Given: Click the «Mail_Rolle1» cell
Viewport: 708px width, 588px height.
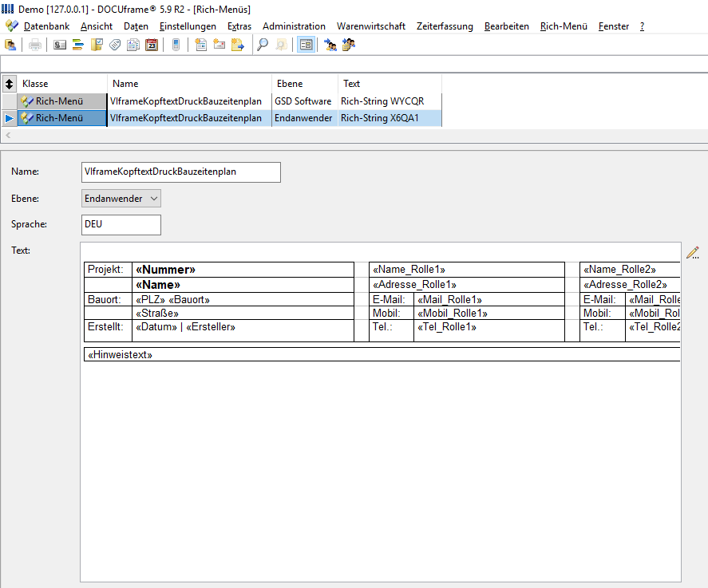Looking at the screenshot, I should (x=489, y=300).
